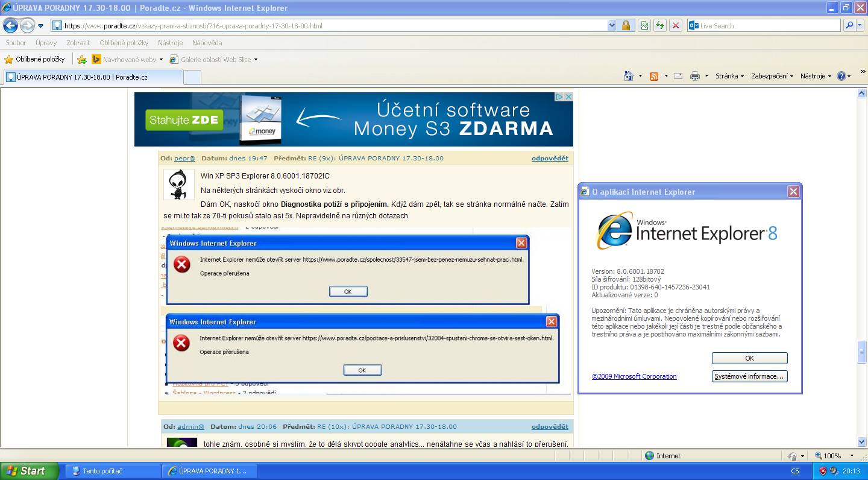Viewport: 868px width, 480px height.
Task: Click the URL address bar field
Action: [335, 25]
